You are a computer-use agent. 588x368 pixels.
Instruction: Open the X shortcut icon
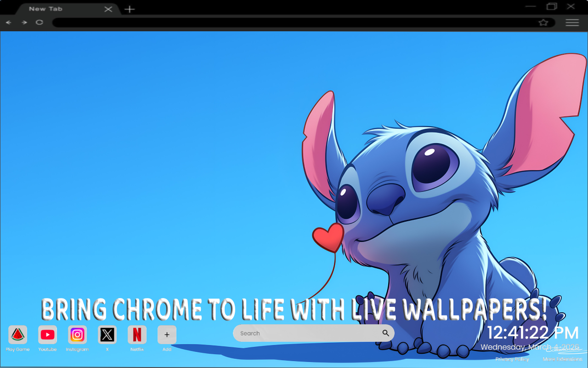pos(107,335)
